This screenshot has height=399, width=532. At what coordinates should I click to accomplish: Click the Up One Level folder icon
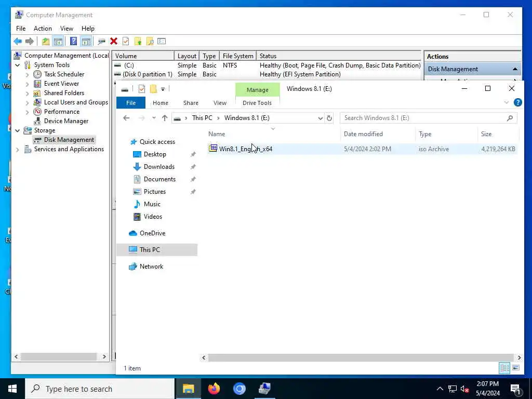[46, 42]
